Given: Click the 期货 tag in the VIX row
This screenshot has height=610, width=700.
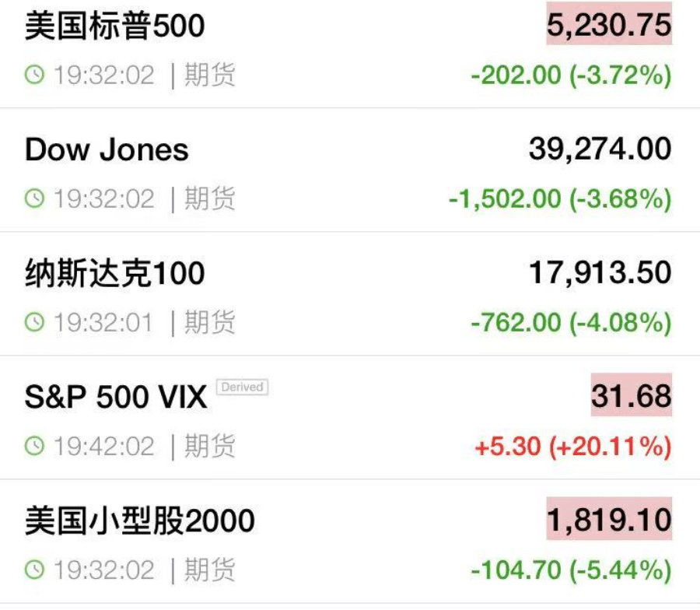Looking at the screenshot, I should coord(208,446).
